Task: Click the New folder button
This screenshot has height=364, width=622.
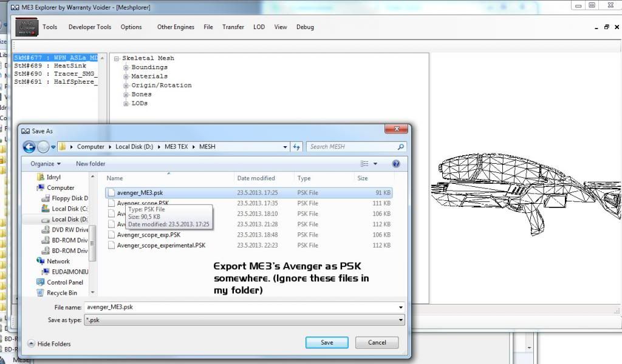Action: [x=91, y=164]
